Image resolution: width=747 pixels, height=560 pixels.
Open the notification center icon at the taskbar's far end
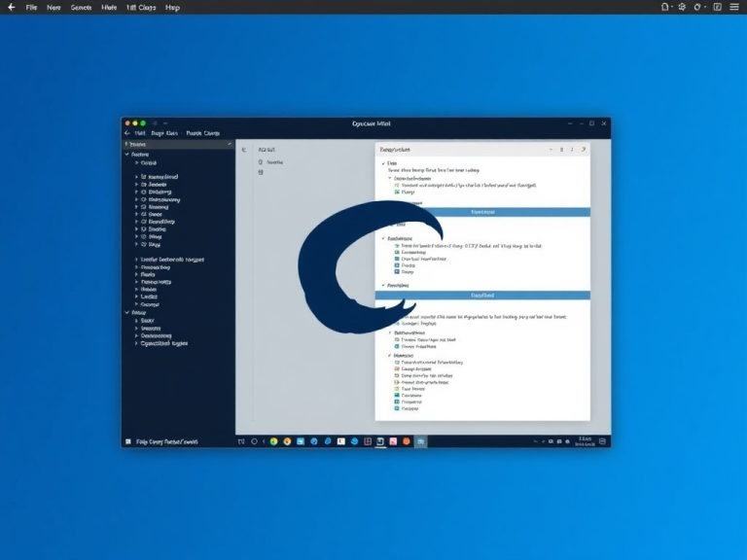603,441
